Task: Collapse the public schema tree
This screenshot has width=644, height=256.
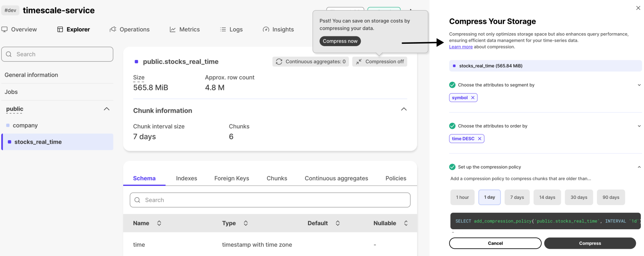Action: click(107, 109)
